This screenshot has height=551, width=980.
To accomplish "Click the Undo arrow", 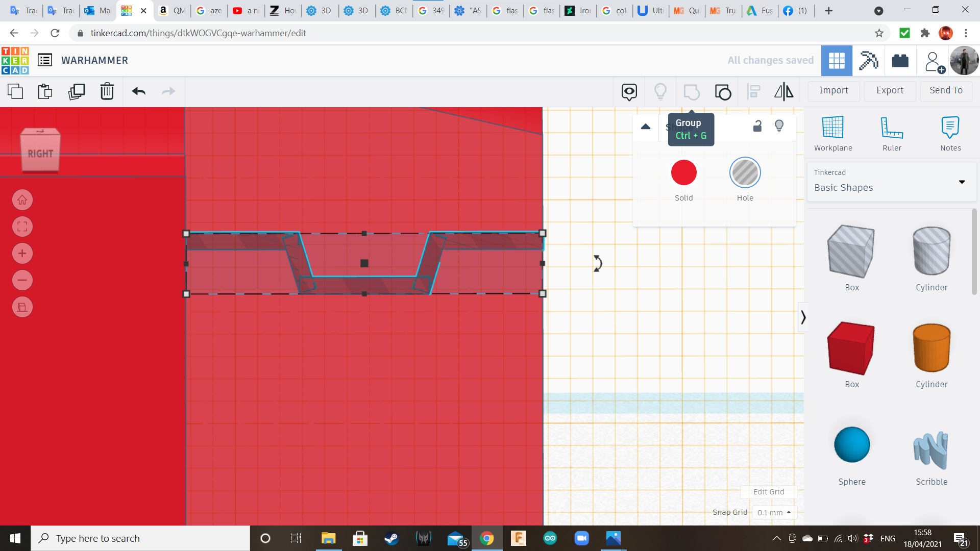I will [138, 92].
